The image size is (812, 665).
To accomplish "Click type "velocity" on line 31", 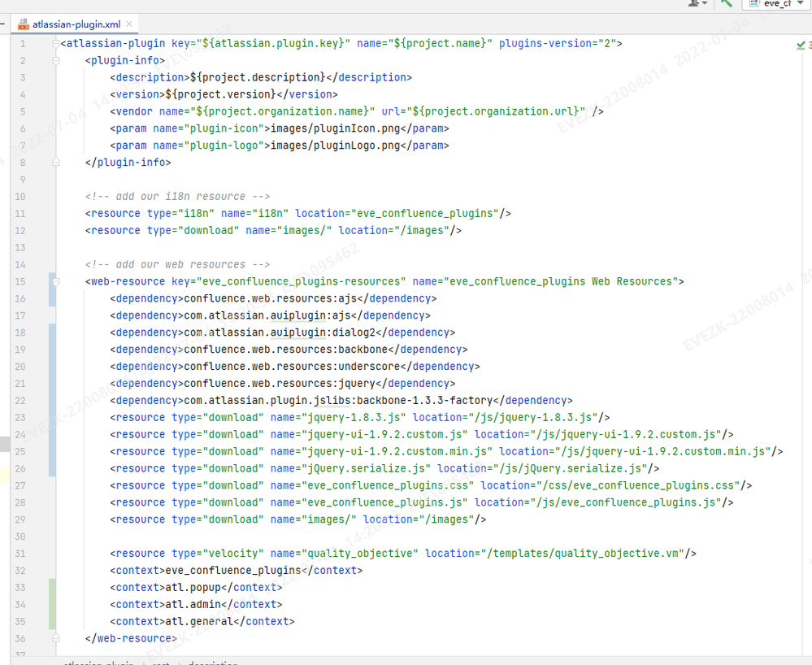I will coord(233,554).
